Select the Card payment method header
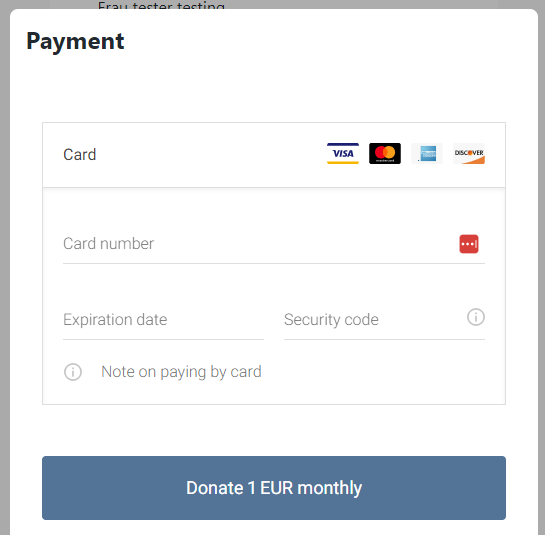This screenshot has height=535, width=545. [x=274, y=155]
